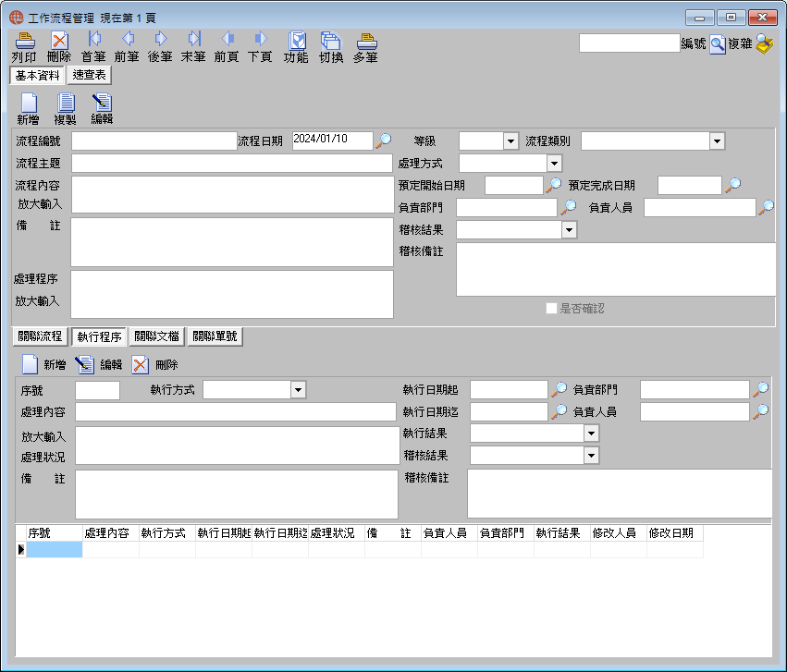Click the 執行日期起 input field
Image resolution: width=787 pixels, height=672 pixels.
[x=509, y=390]
